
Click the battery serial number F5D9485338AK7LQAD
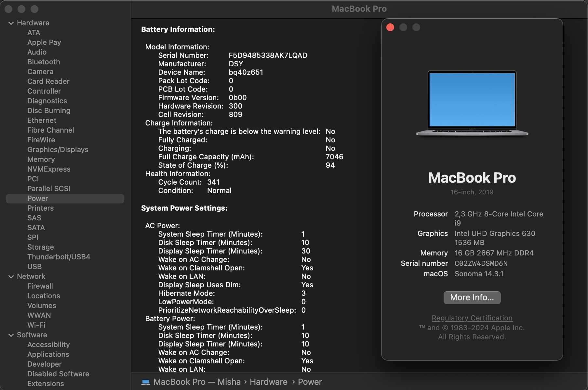coord(268,55)
